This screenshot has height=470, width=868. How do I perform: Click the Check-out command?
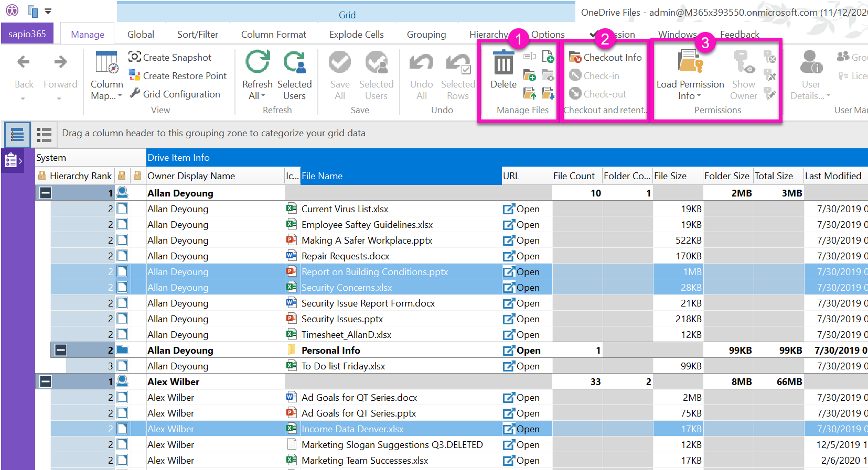coord(598,94)
